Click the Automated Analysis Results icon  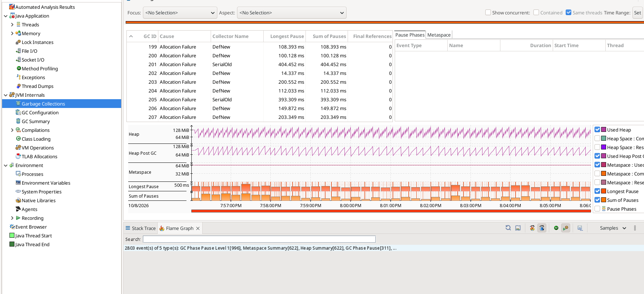(12, 7)
